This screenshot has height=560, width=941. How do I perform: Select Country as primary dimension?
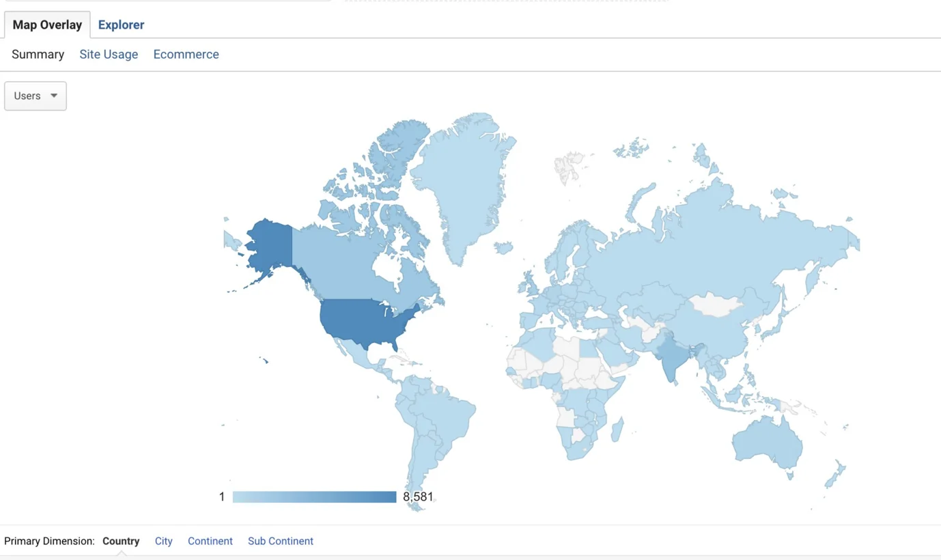click(x=121, y=541)
